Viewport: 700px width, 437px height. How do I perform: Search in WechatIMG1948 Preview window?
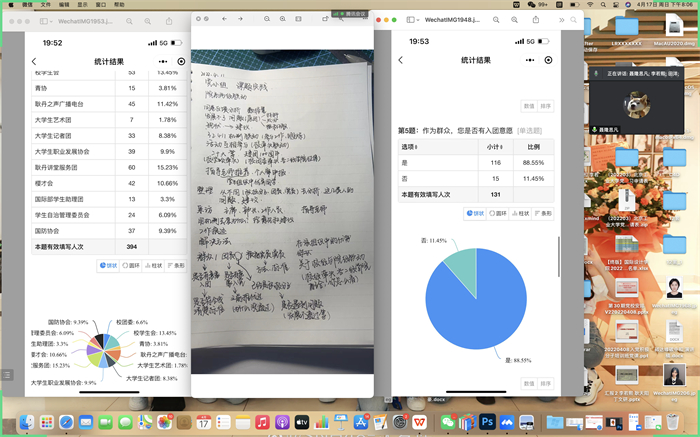point(574,20)
